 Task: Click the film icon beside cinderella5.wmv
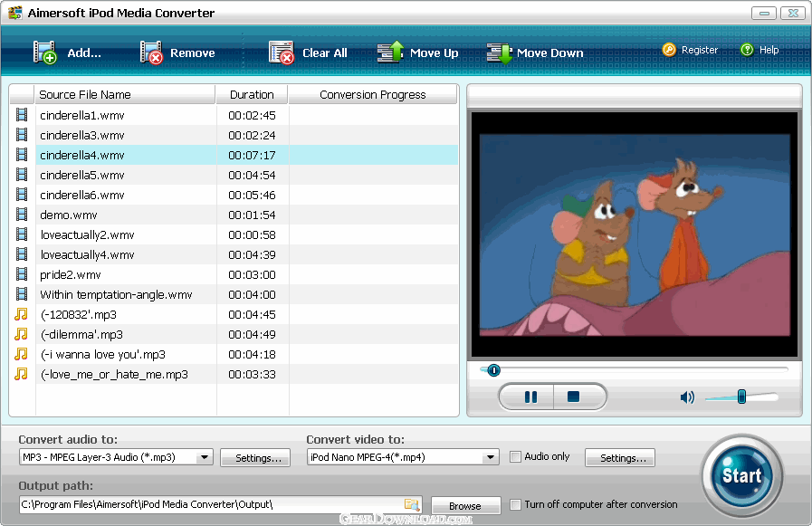[x=22, y=175]
